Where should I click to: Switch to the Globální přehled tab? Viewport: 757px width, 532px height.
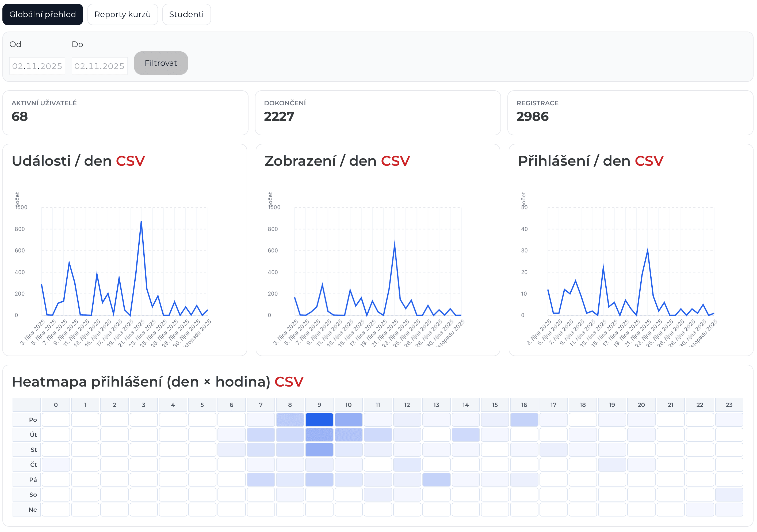(43, 14)
